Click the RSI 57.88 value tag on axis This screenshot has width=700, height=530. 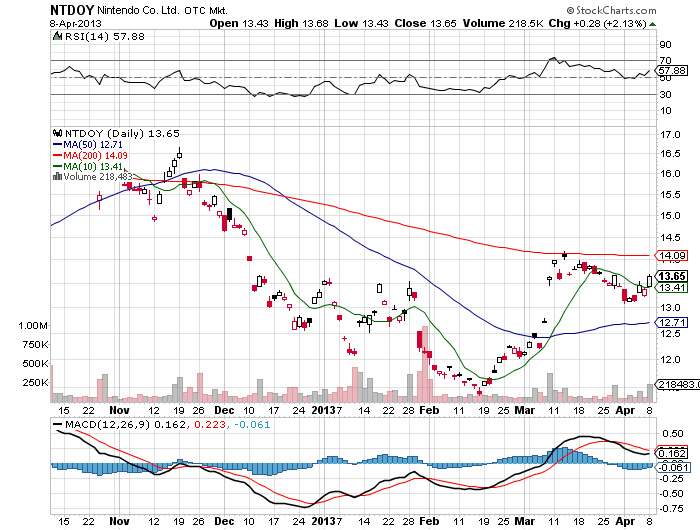tap(672, 71)
